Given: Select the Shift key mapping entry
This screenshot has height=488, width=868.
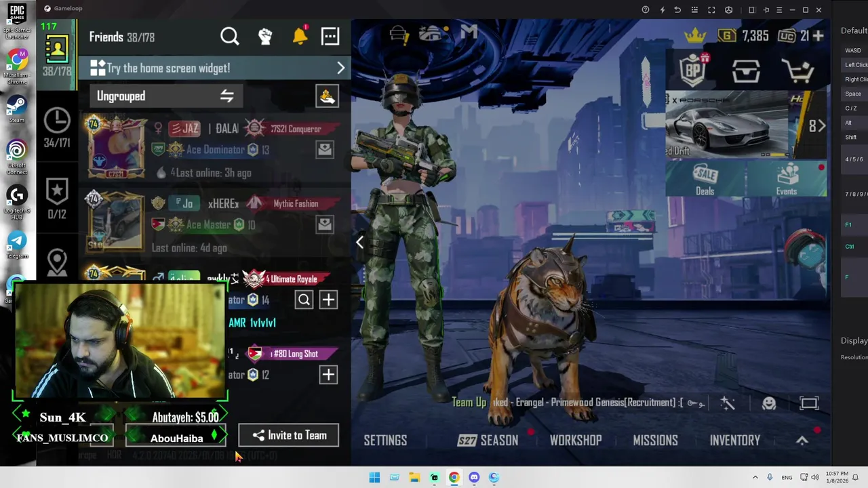Looking at the screenshot, I should click(x=851, y=137).
